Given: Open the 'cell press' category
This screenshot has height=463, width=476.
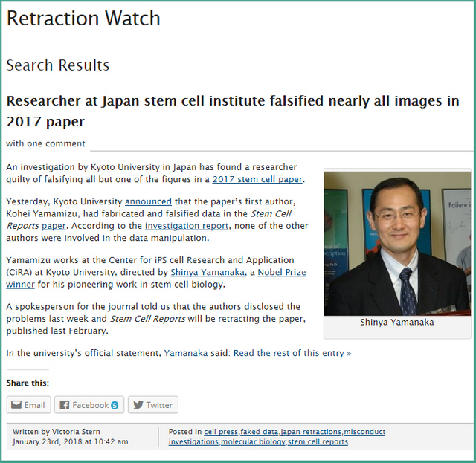Looking at the screenshot, I should point(221,432).
